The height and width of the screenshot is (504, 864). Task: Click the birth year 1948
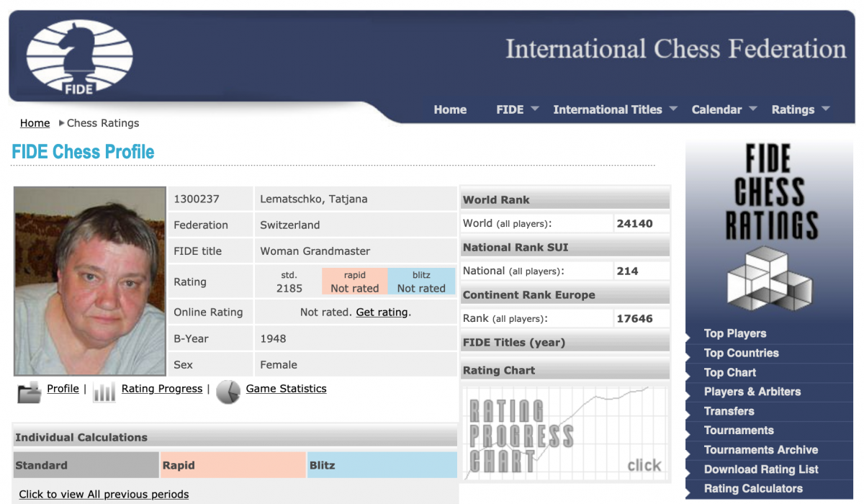(x=273, y=338)
